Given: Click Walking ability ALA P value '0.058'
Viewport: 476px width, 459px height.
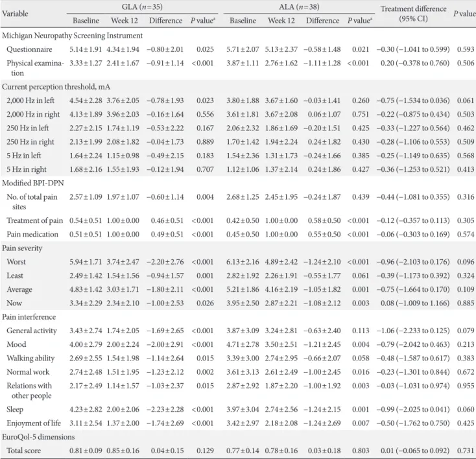Looking at the screenshot, I should (361, 359).
